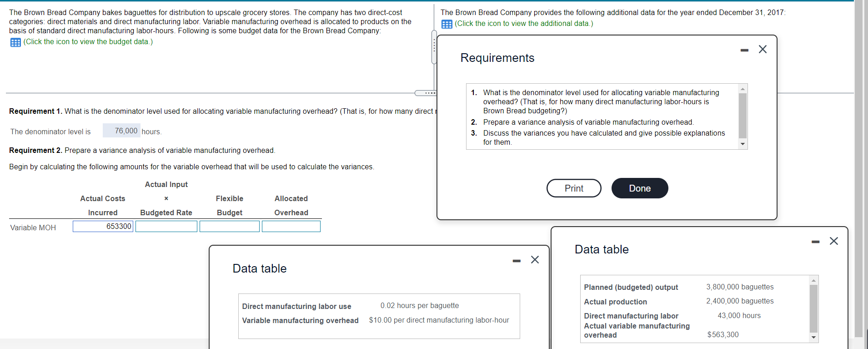Click the '3,800,000 baguettes' value
Screen dimensions: 868x349
(740, 287)
